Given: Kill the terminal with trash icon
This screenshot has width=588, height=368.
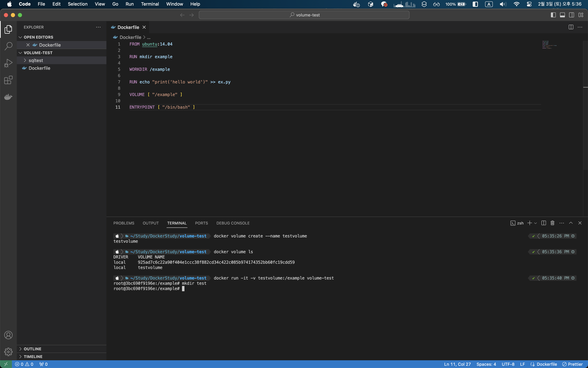Looking at the screenshot, I should pyautogui.click(x=552, y=223).
